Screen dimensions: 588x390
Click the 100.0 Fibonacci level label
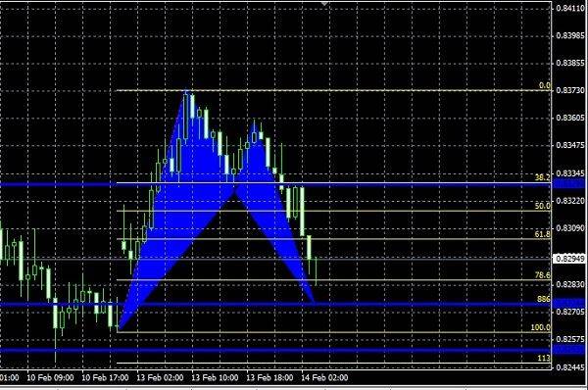pos(540,327)
